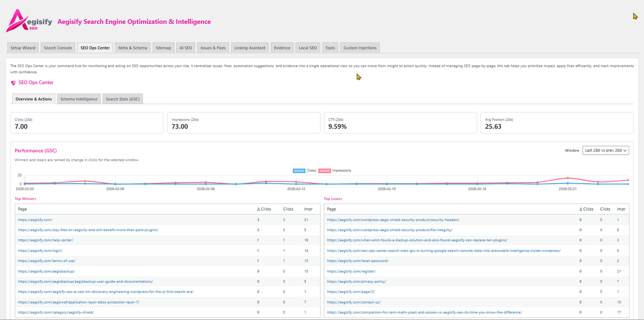Click the 2026-02-21 impressions peak on chart

[x=568, y=178]
